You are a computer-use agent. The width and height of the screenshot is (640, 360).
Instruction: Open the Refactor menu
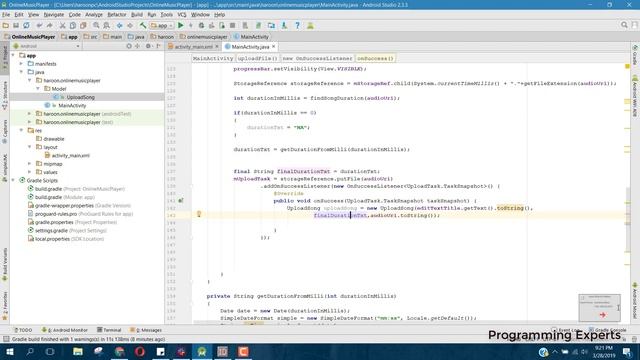(x=117, y=15)
